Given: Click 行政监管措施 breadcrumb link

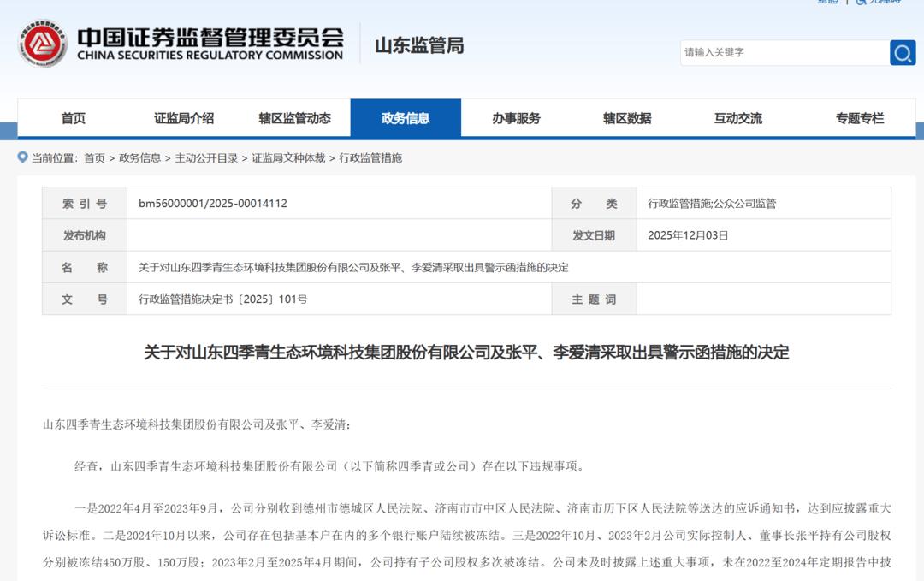Looking at the screenshot, I should tap(370, 158).
